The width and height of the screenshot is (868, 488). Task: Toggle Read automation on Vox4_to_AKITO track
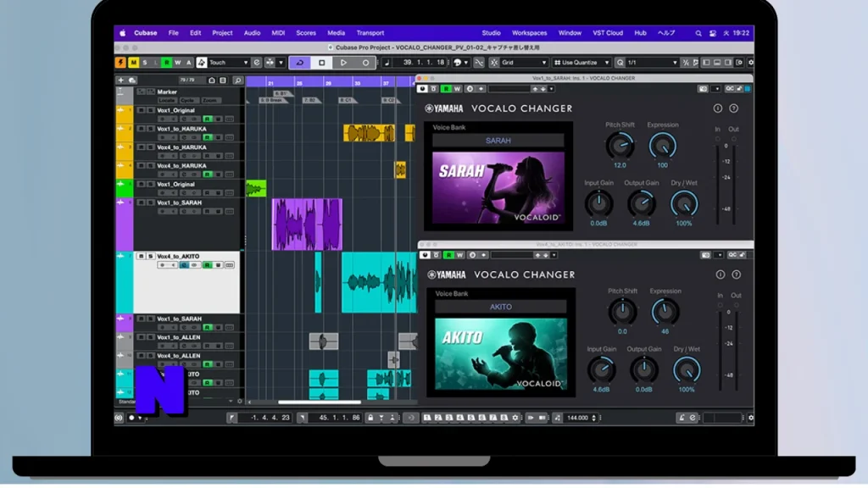pos(207,265)
